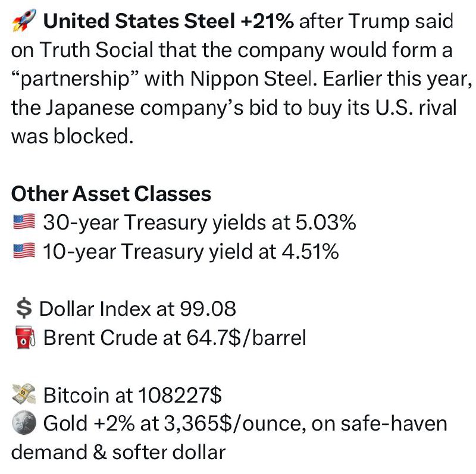Viewport: 476px width, 474px height.
Task: Click the Bitcoin price 108227$
Action: coord(180,395)
